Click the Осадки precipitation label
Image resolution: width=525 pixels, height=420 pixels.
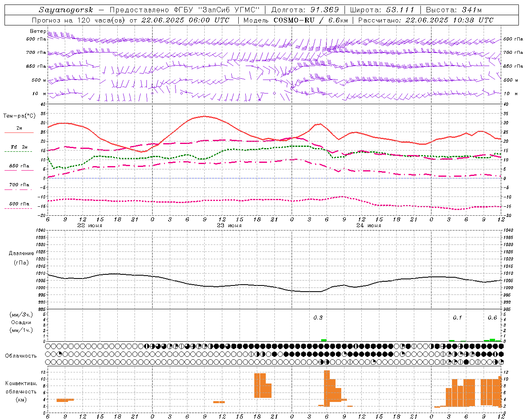(21, 322)
